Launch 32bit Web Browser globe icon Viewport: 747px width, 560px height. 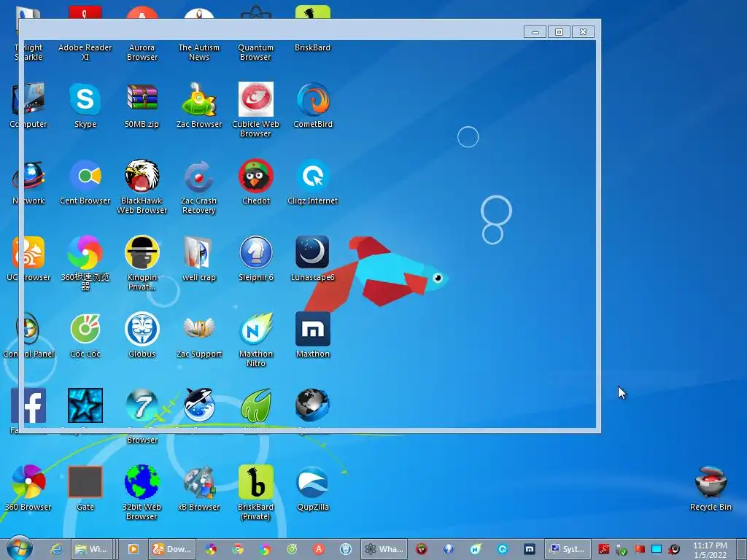pos(142,493)
